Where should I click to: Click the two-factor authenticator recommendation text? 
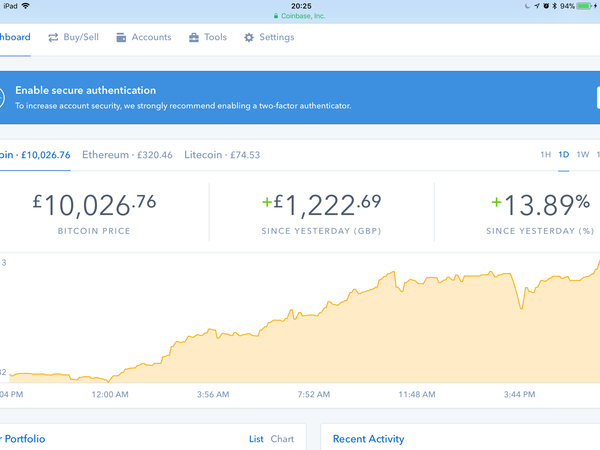click(x=183, y=106)
